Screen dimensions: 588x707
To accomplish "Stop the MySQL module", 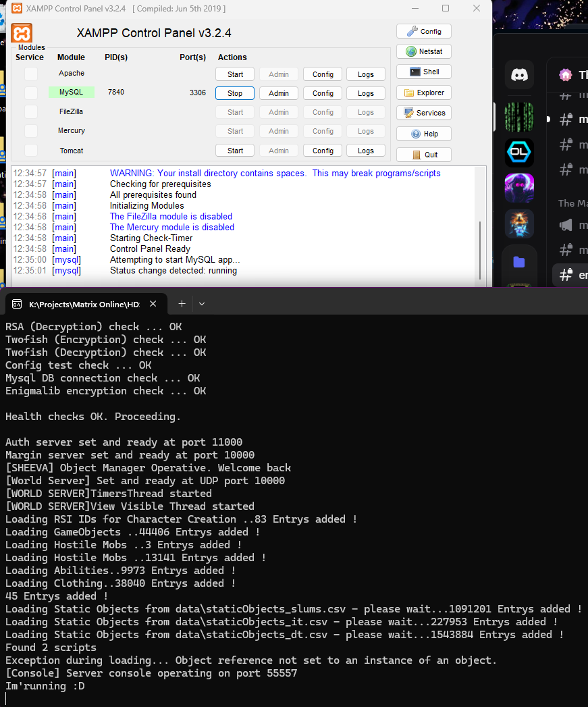I will 234,93.
